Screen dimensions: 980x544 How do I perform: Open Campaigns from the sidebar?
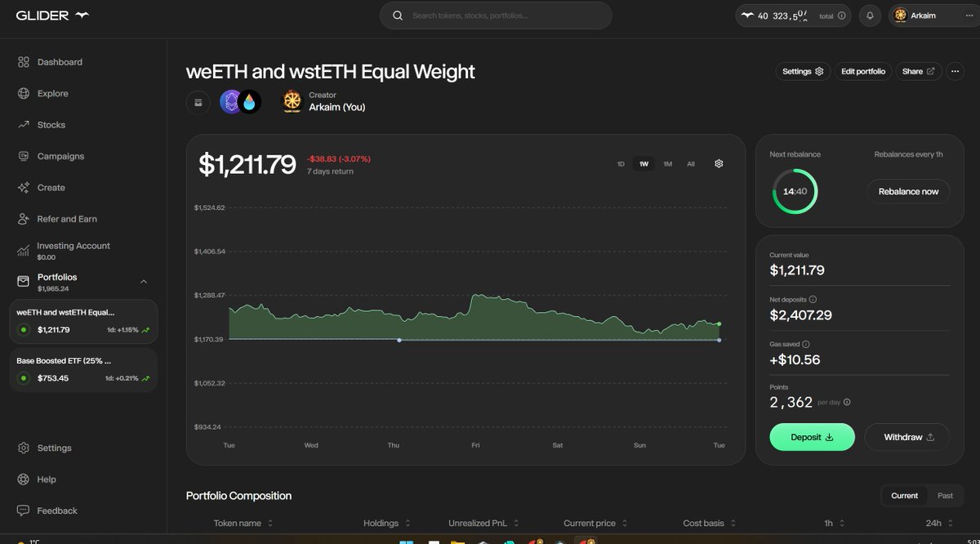click(x=51, y=156)
